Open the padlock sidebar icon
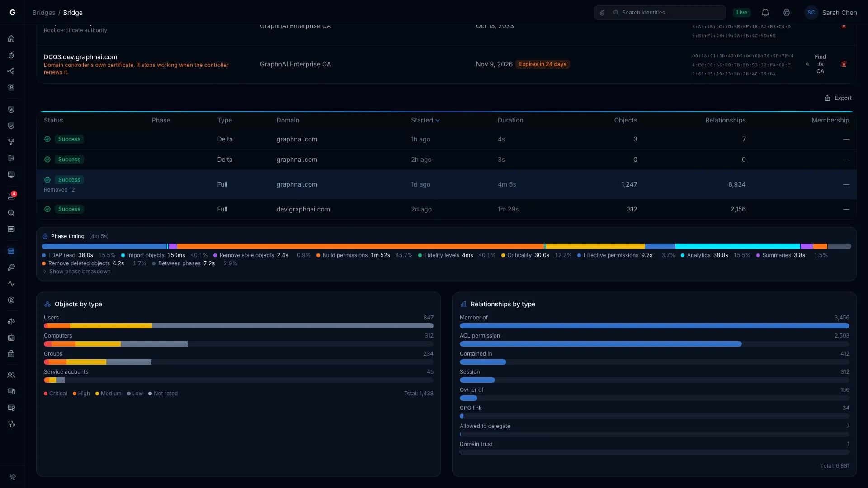 (x=11, y=354)
